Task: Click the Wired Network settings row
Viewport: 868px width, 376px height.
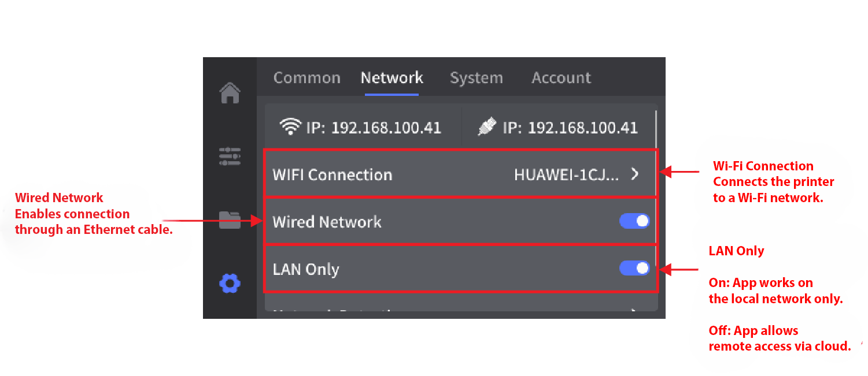Action: [x=405, y=221]
